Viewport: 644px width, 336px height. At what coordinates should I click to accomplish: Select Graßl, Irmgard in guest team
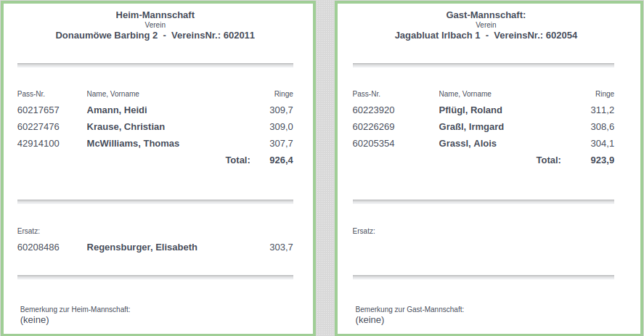click(x=471, y=127)
